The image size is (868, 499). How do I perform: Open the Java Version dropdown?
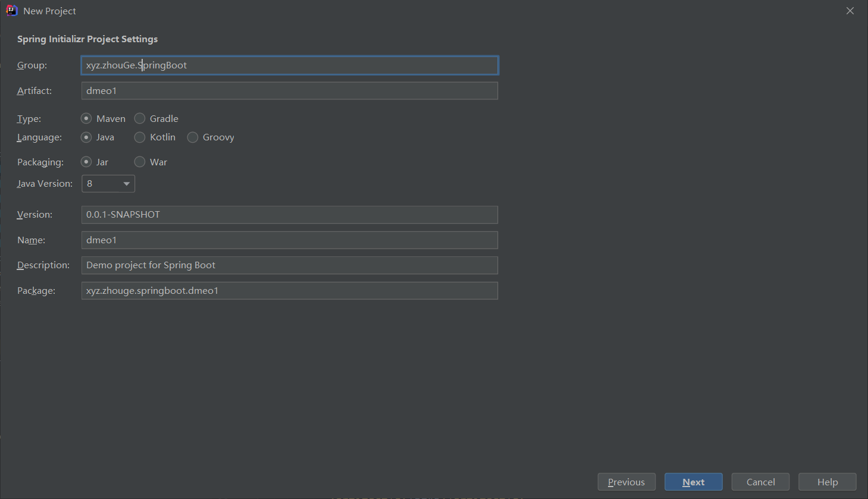tap(108, 183)
